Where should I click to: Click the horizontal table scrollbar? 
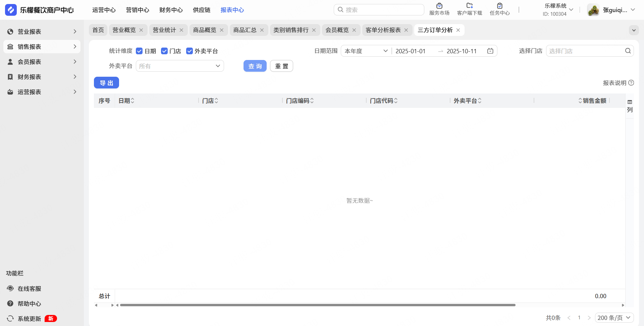tap(317, 305)
